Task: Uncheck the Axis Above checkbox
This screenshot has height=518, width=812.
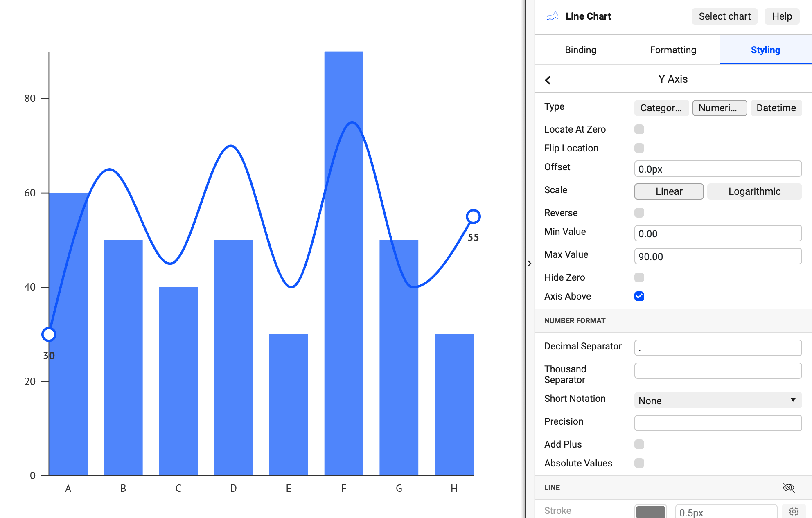Action: pyautogui.click(x=639, y=296)
